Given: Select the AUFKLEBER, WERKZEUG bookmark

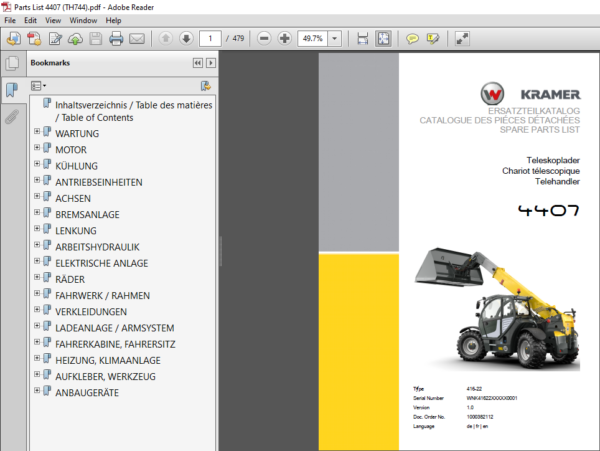Looking at the screenshot, I should pyautogui.click(x=106, y=377).
